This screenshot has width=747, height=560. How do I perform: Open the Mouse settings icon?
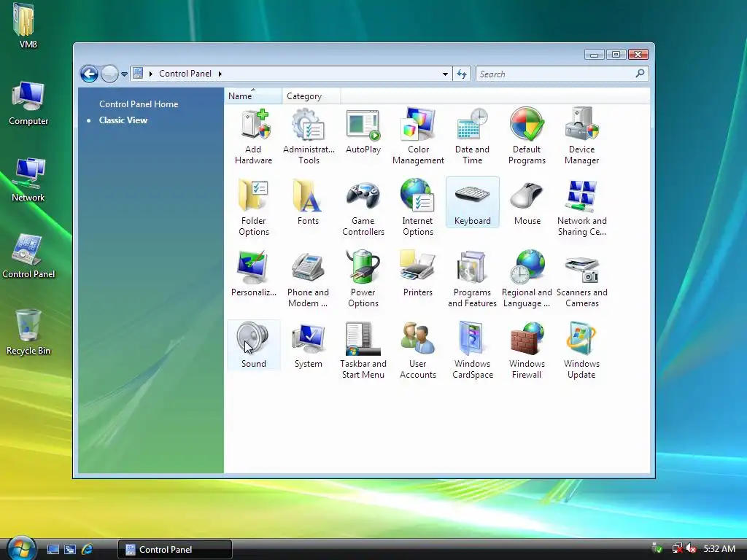[x=527, y=203]
